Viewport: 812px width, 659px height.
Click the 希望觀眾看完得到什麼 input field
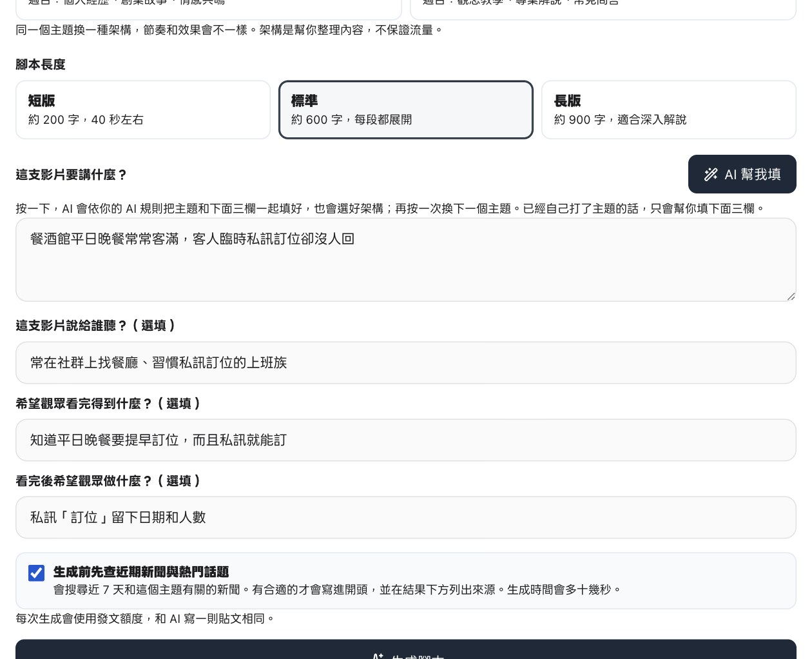[406, 440]
